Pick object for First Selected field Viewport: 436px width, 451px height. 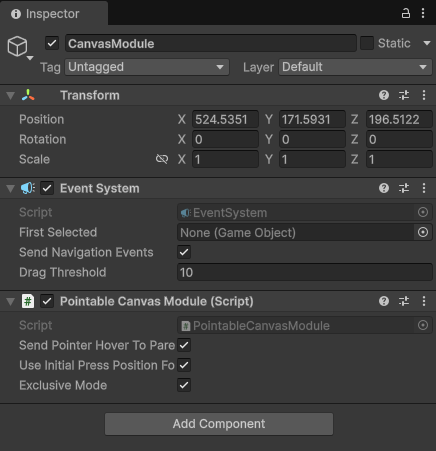(x=423, y=232)
